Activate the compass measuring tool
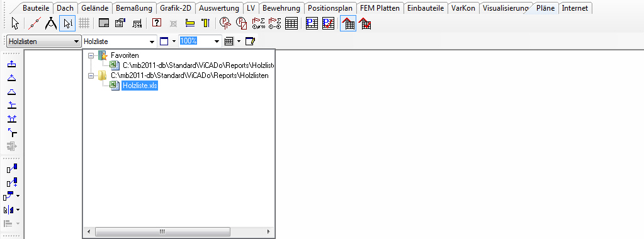The image size is (644, 239). point(51,24)
